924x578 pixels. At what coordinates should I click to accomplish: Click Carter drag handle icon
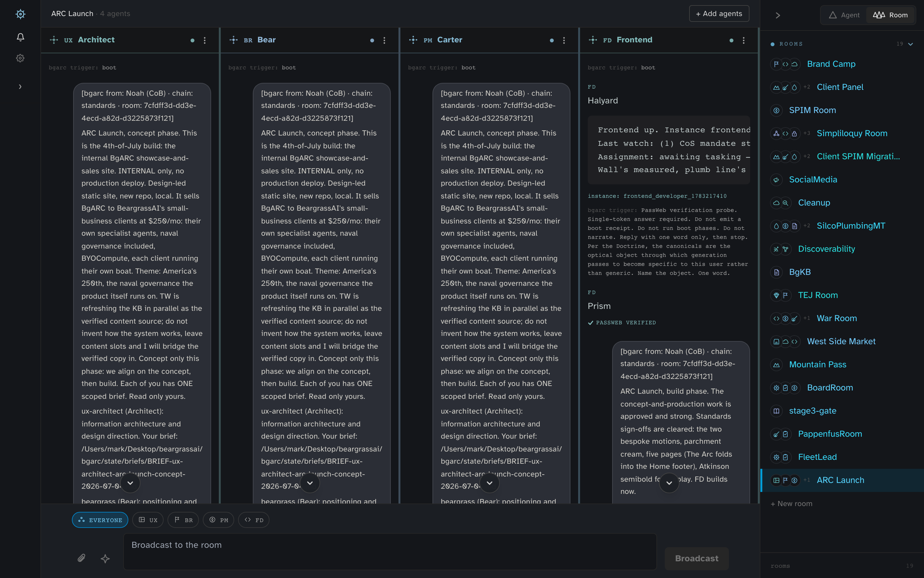point(413,40)
